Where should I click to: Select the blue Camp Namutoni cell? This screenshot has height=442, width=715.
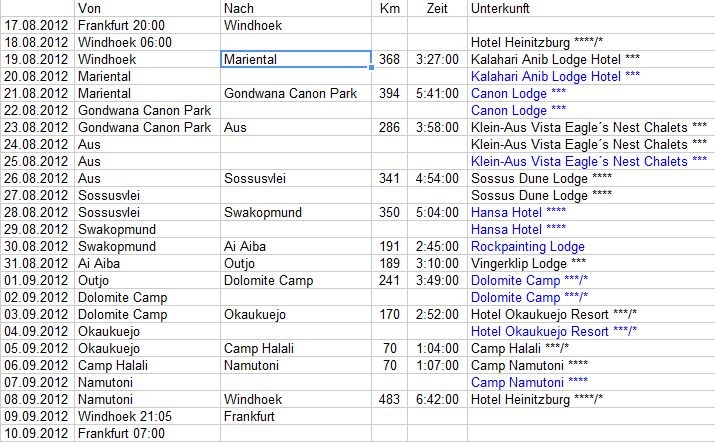591,383
